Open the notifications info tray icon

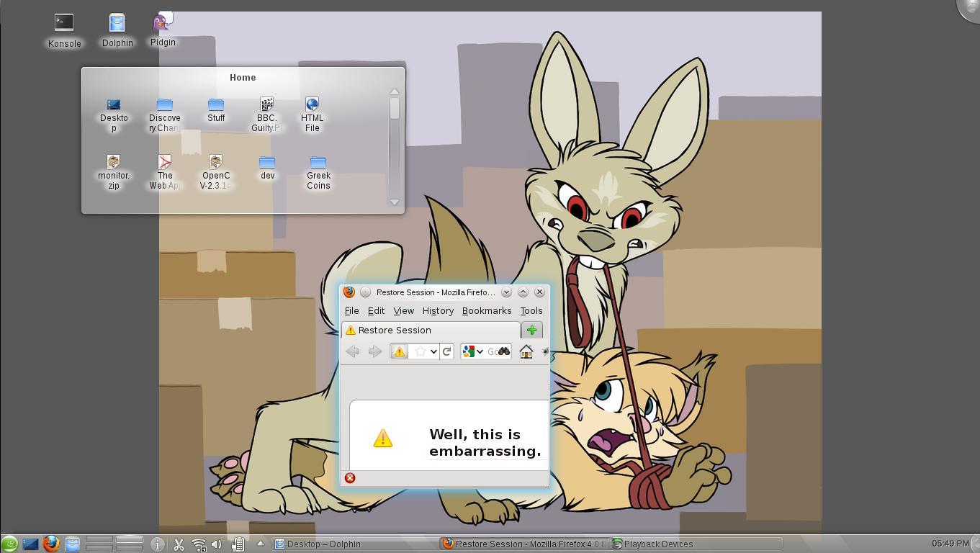click(x=158, y=545)
